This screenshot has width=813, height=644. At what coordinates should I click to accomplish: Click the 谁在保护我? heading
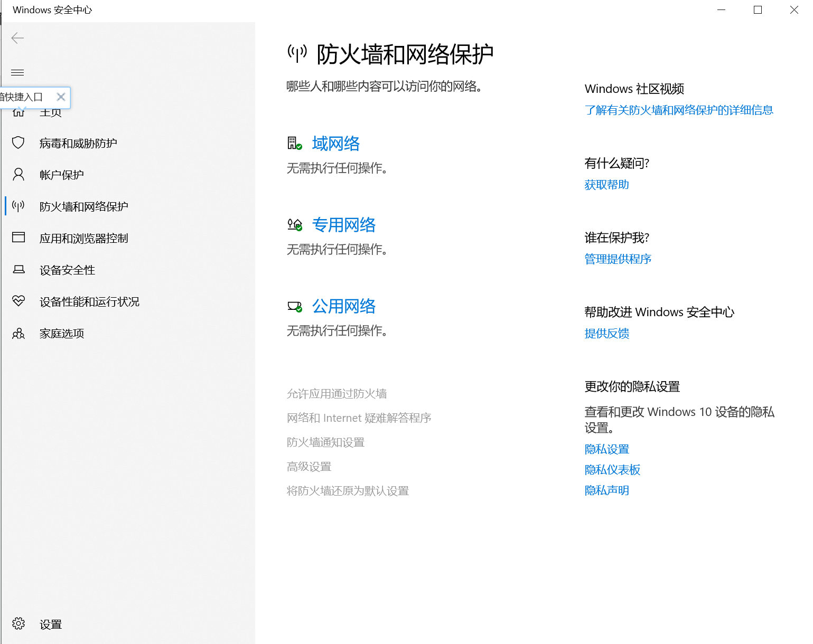617,238
